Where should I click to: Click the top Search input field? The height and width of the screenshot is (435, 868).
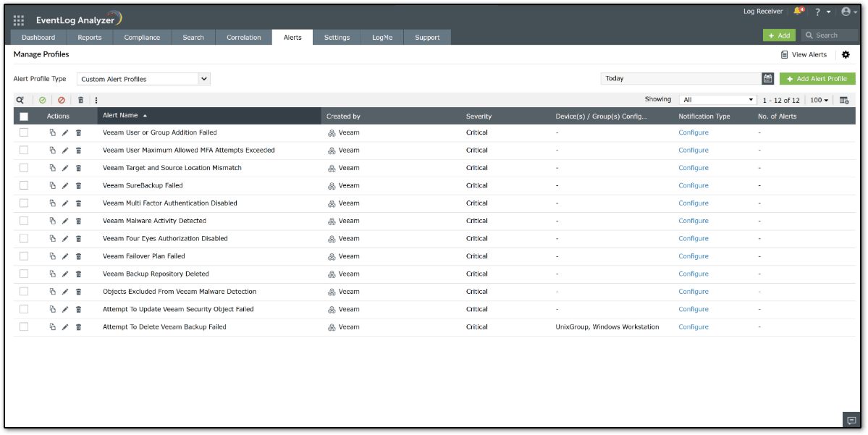pyautogui.click(x=833, y=35)
